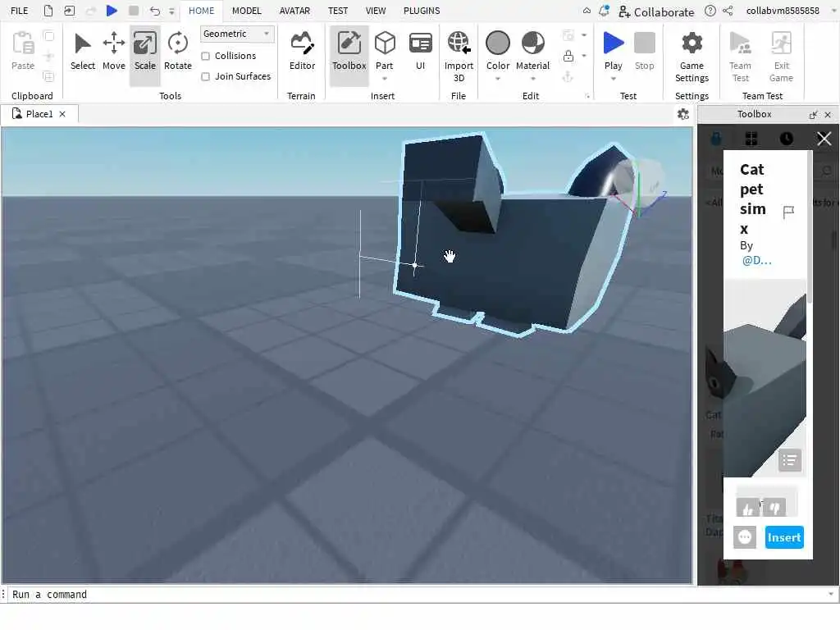Screen dimensions: 840x630
Task: Collapse the ribbon with the up caret
Action: [x=587, y=11]
